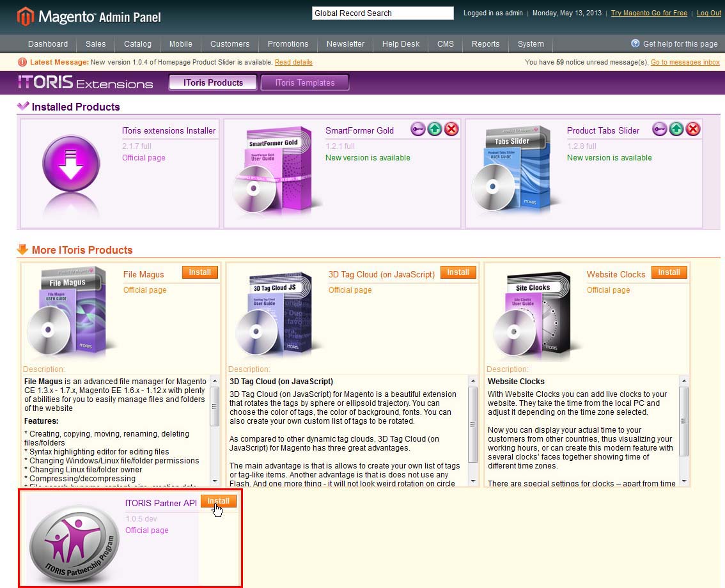Switch to the IToris Templates tab
Image resolution: width=725 pixels, height=588 pixels.
[x=305, y=82]
